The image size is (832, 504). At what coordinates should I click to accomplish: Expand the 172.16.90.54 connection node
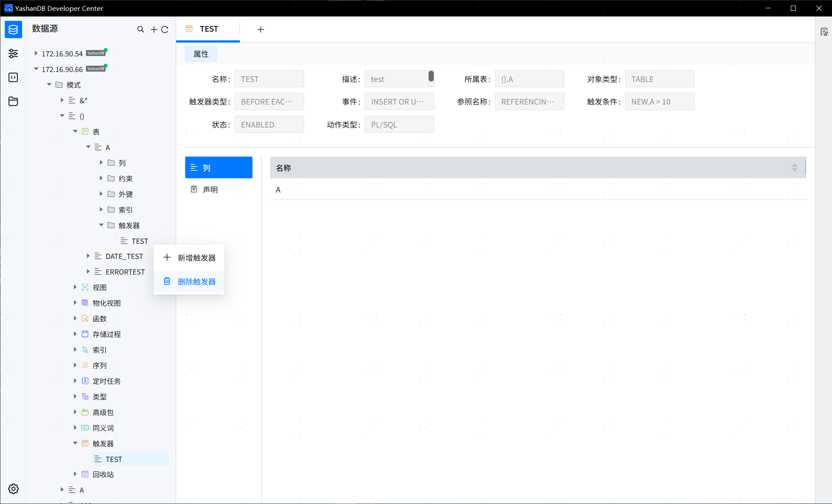point(36,53)
